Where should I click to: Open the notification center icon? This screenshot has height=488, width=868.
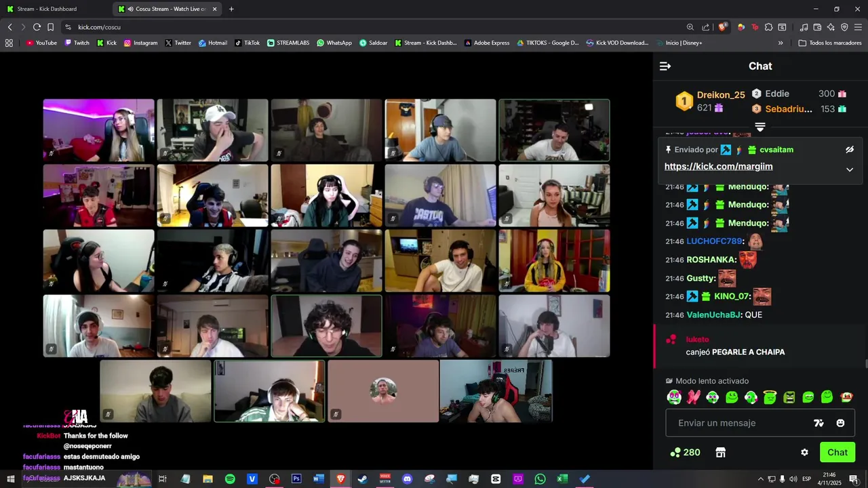[x=853, y=479]
